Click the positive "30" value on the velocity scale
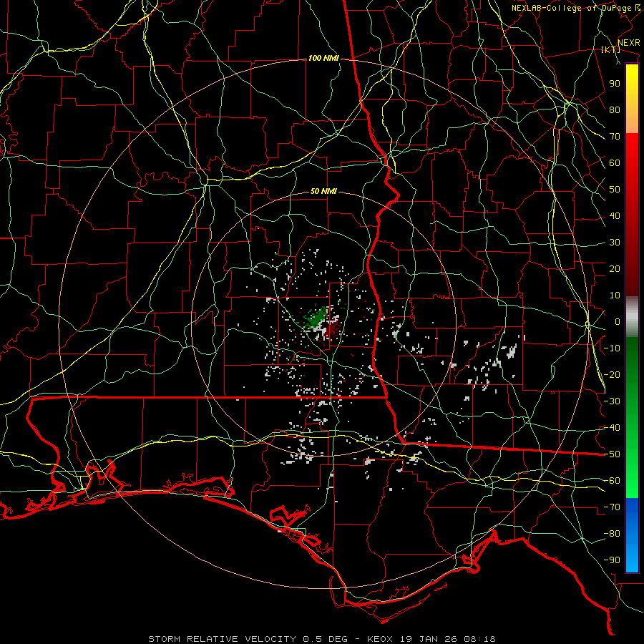644x644 pixels. [x=615, y=243]
